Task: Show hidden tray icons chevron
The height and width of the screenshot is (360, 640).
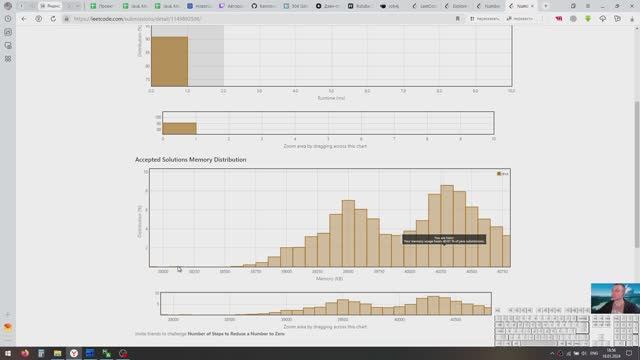Action: (x=552, y=353)
